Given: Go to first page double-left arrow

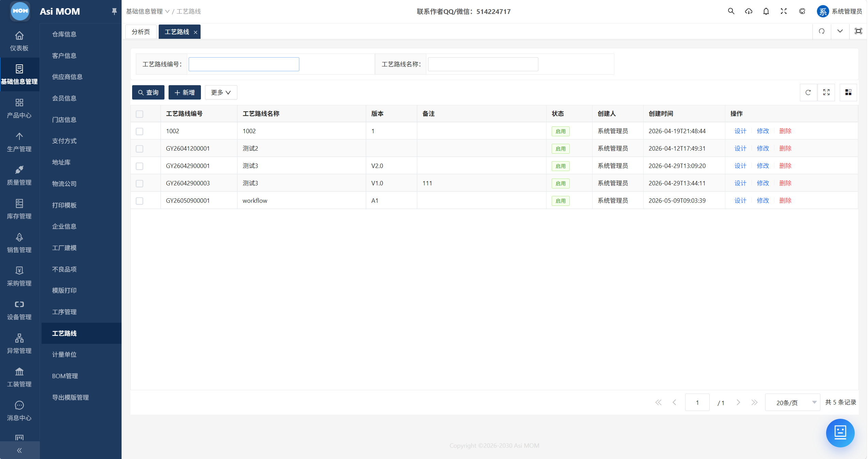Looking at the screenshot, I should click(x=658, y=402).
